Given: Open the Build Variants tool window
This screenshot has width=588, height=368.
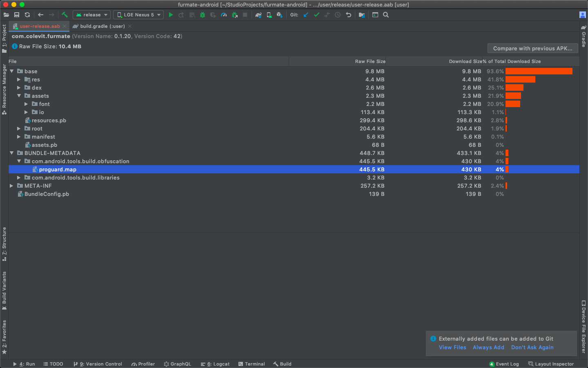Looking at the screenshot, I should [4, 290].
